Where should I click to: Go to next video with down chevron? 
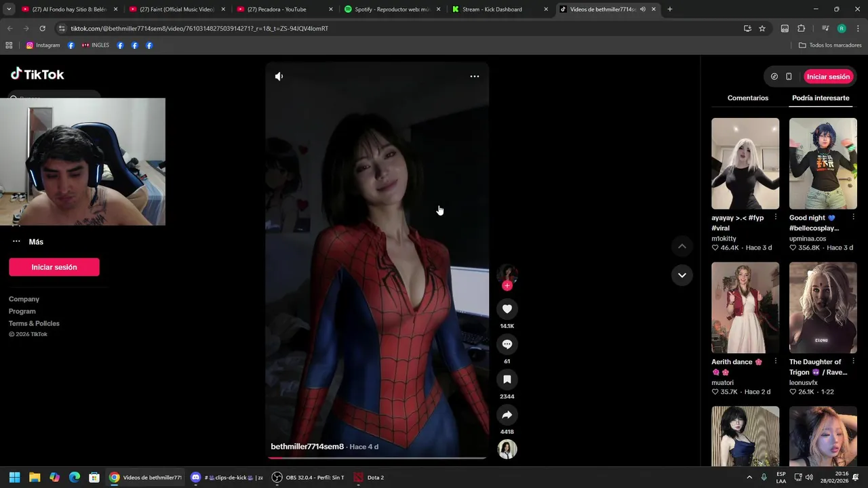pyautogui.click(x=682, y=275)
